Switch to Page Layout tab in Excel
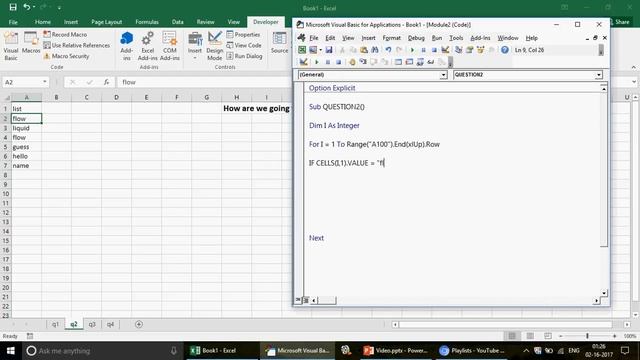640x360 pixels. pyautogui.click(x=107, y=22)
